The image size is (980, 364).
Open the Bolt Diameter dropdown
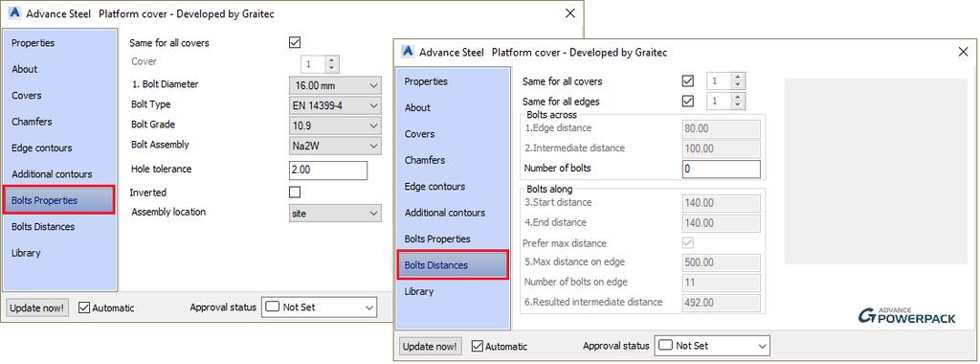coord(335,85)
